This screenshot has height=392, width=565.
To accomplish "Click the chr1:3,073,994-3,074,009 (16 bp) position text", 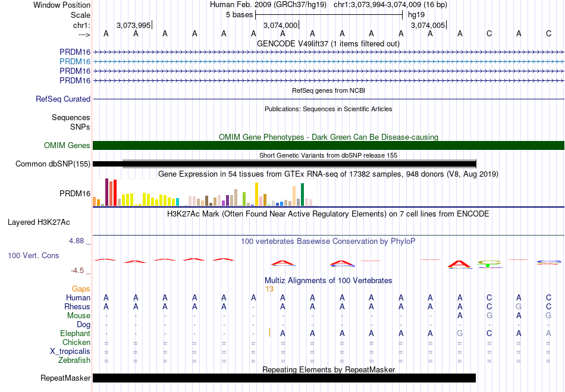I will coord(390,5).
